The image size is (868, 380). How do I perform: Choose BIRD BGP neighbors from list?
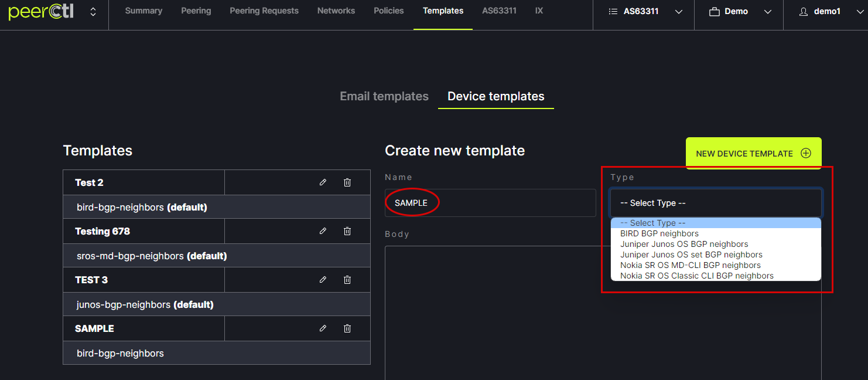(x=659, y=233)
